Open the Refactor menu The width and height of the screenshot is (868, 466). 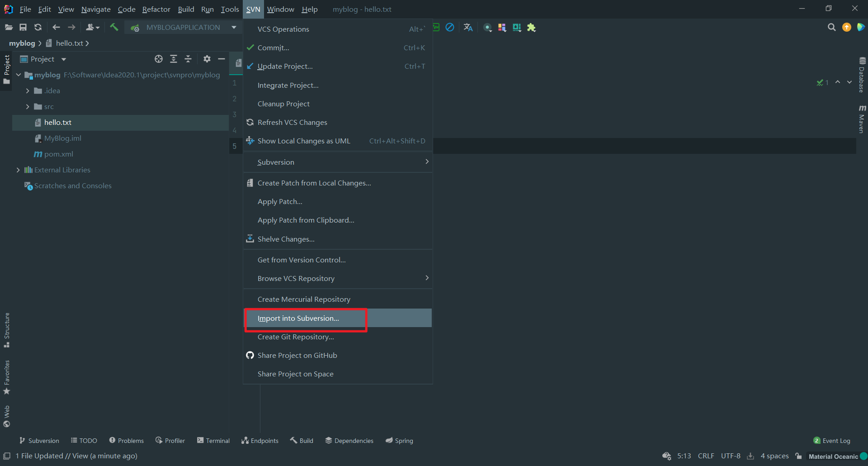(156, 9)
